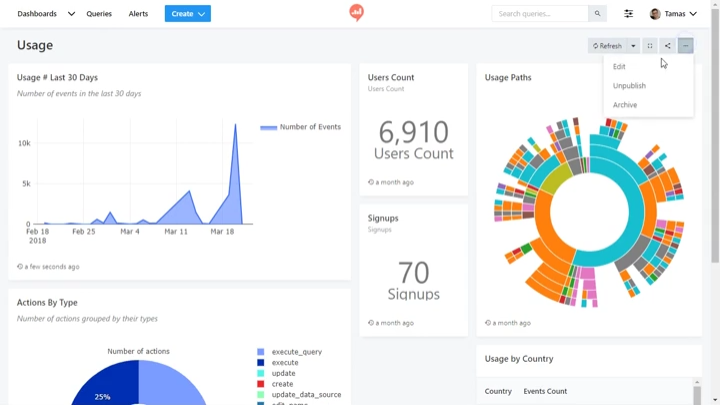Go to Alerts page

(138, 14)
